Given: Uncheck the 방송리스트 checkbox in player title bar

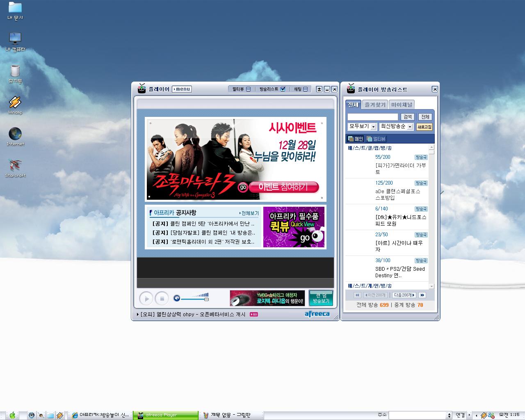Looking at the screenshot, I should pyautogui.click(x=283, y=89).
